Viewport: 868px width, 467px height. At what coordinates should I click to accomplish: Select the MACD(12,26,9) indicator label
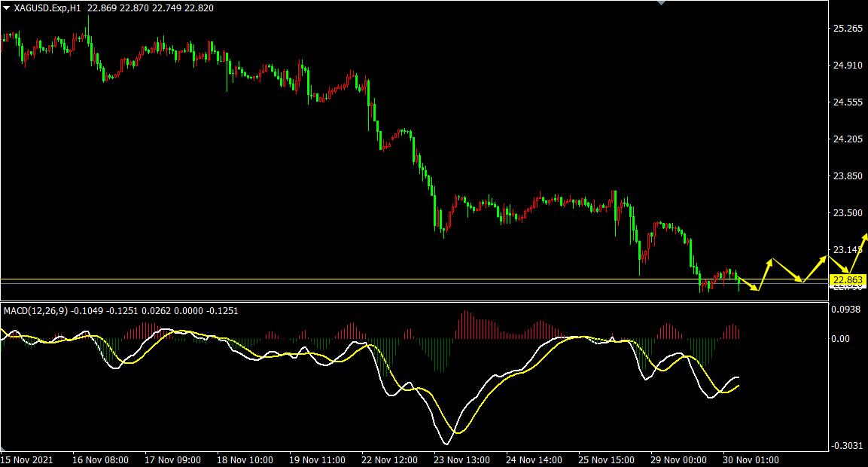pyautogui.click(x=35, y=310)
